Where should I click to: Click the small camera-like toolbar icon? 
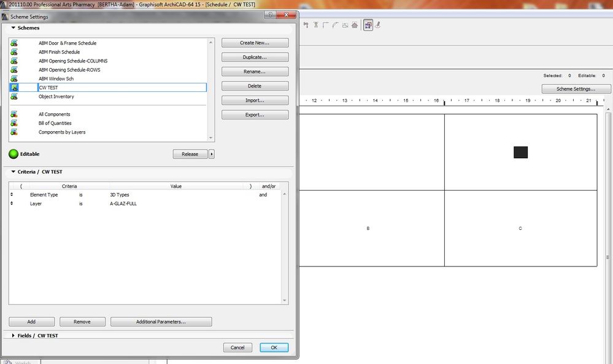point(345,25)
